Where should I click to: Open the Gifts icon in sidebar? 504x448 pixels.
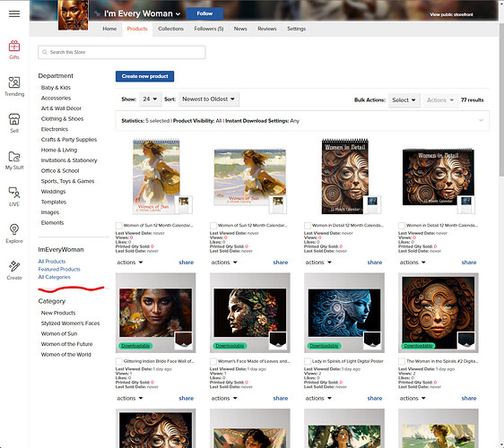click(x=14, y=46)
